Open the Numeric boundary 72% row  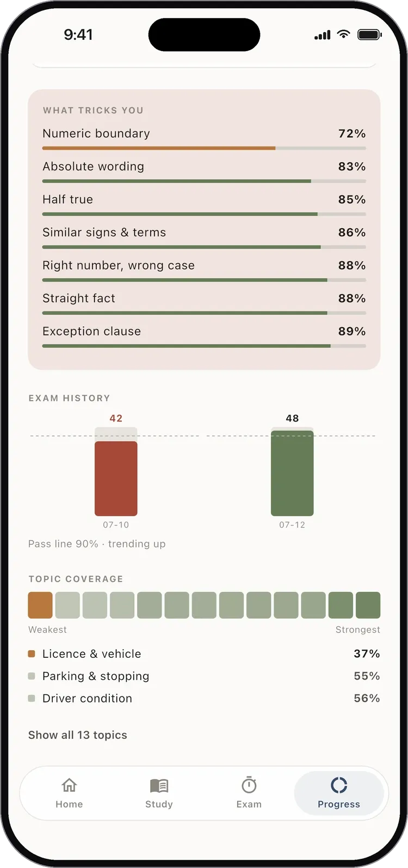tap(204, 138)
